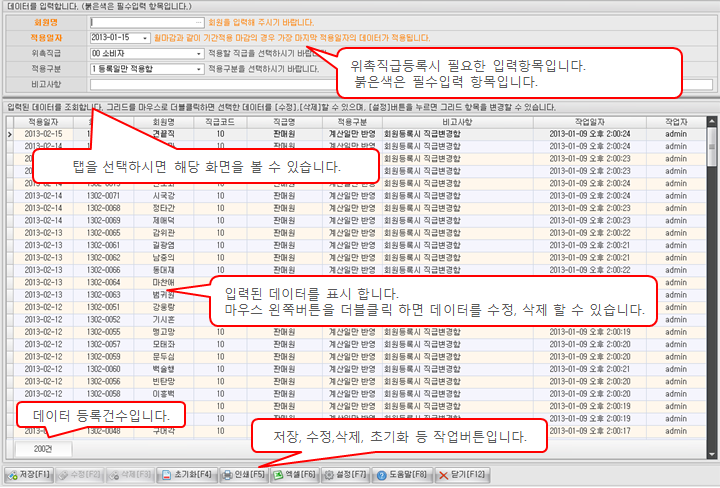This screenshot has height=488, width=720.
Task: Click the admin cell in row 1302-0060
Action: point(676,369)
